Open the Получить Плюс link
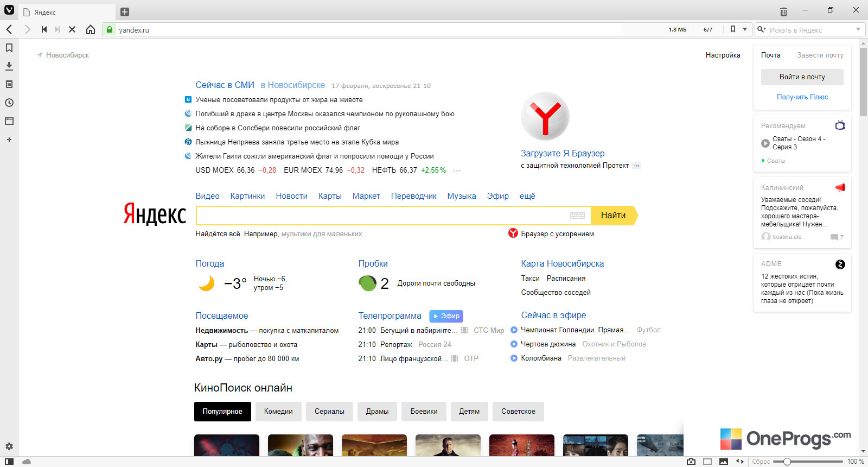This screenshot has height=467, width=868. coord(802,97)
